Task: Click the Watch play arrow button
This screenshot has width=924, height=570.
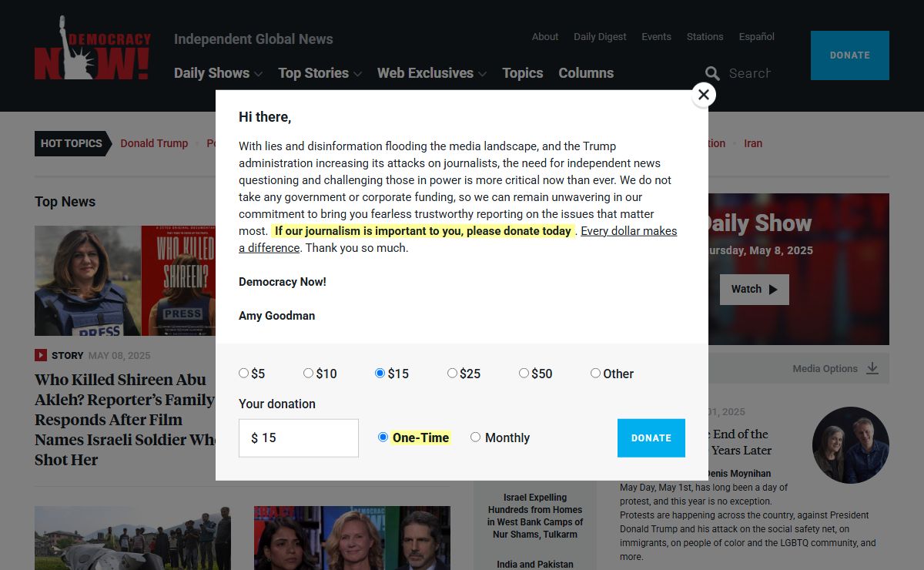Action: pyautogui.click(x=755, y=290)
